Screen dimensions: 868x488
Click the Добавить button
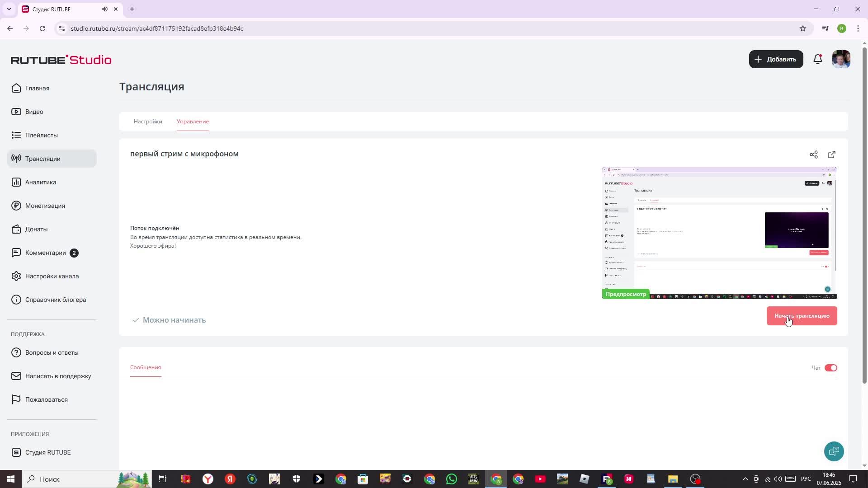coord(776,59)
